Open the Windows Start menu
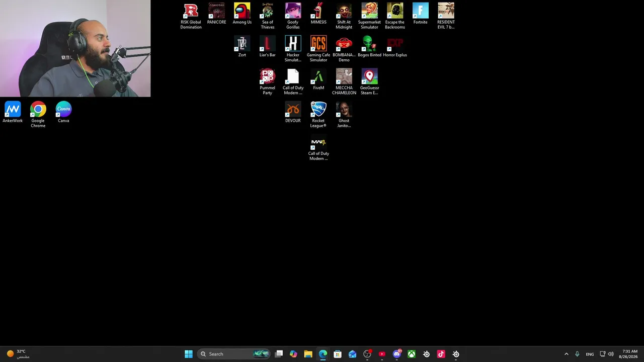The width and height of the screenshot is (644, 362). (189, 354)
